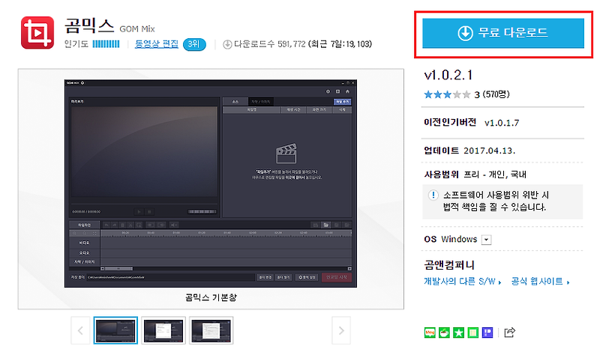This screenshot has width=600, height=364.
Task: Open the 동영상 편집 category link
Action: pyautogui.click(x=157, y=44)
